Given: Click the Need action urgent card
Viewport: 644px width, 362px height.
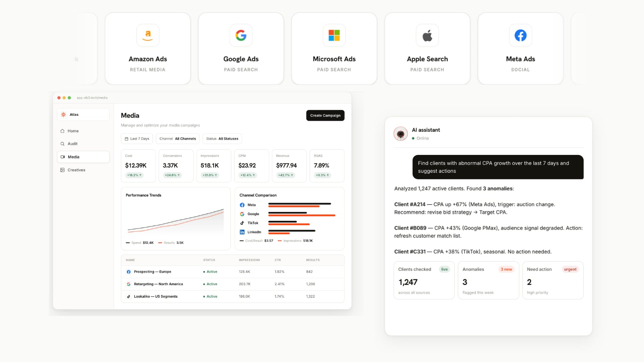Looking at the screenshot, I should 553,280.
